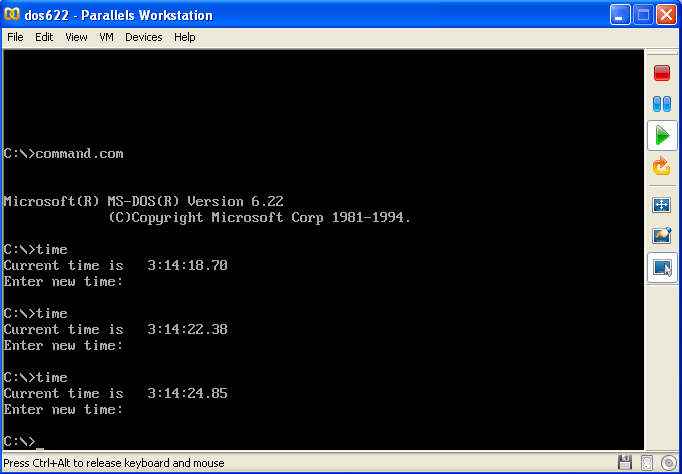Maximize the Parallels Workstation window

pos(643,15)
